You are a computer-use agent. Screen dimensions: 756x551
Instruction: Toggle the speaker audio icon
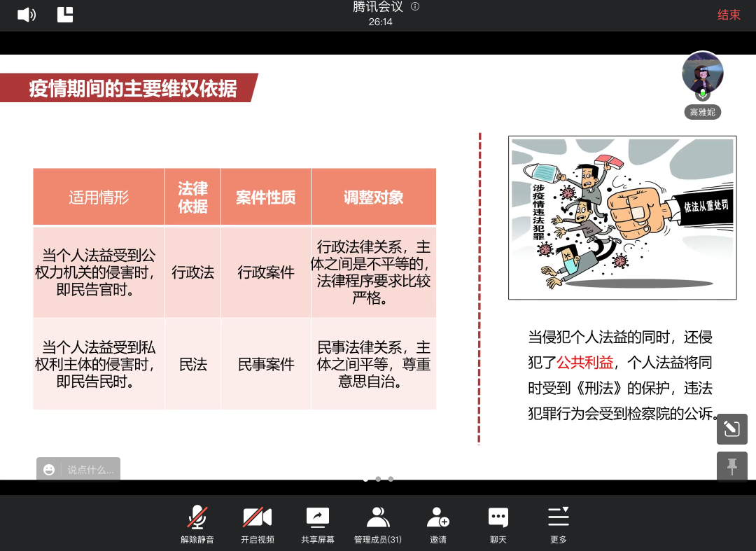pyautogui.click(x=26, y=15)
